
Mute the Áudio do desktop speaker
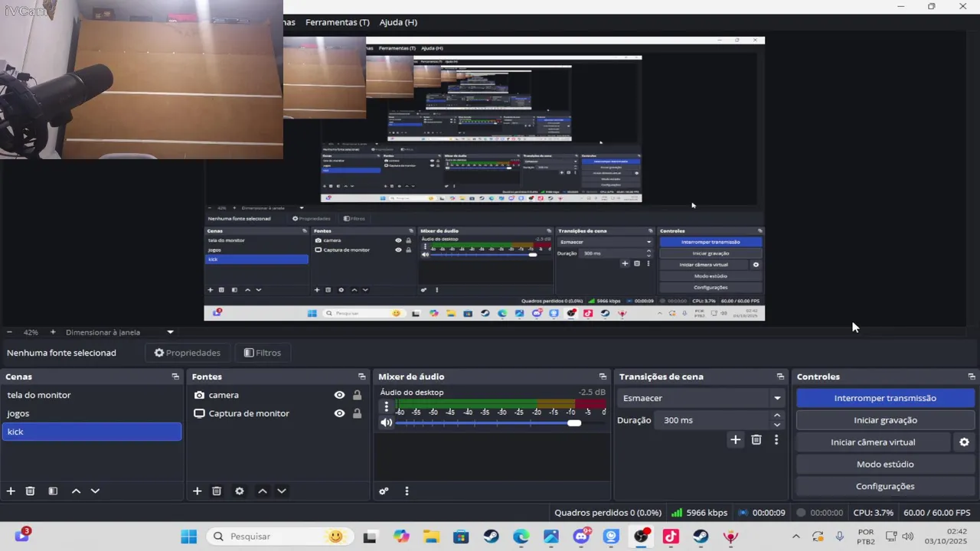pyautogui.click(x=386, y=422)
